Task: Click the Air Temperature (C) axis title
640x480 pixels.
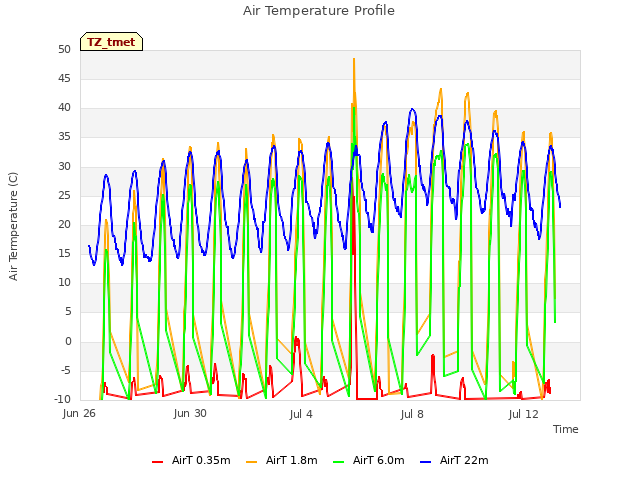Action: (13, 227)
